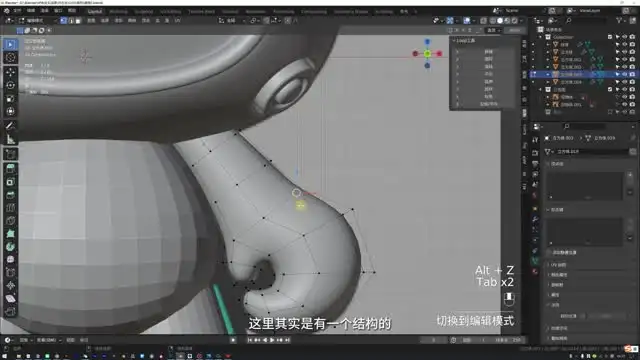The width and height of the screenshot is (640, 360).
Task: Choose the Extrude Region tool
Action: pyautogui.click(x=10, y=168)
